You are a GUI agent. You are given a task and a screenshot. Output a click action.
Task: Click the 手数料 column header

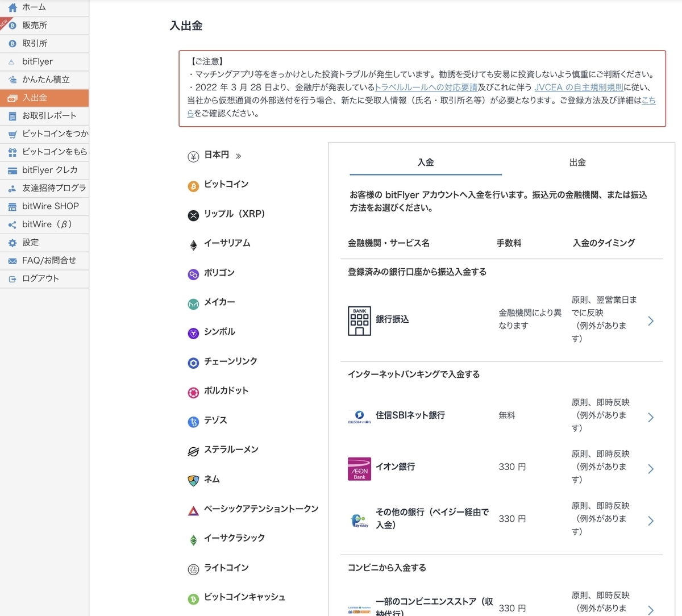[509, 243]
